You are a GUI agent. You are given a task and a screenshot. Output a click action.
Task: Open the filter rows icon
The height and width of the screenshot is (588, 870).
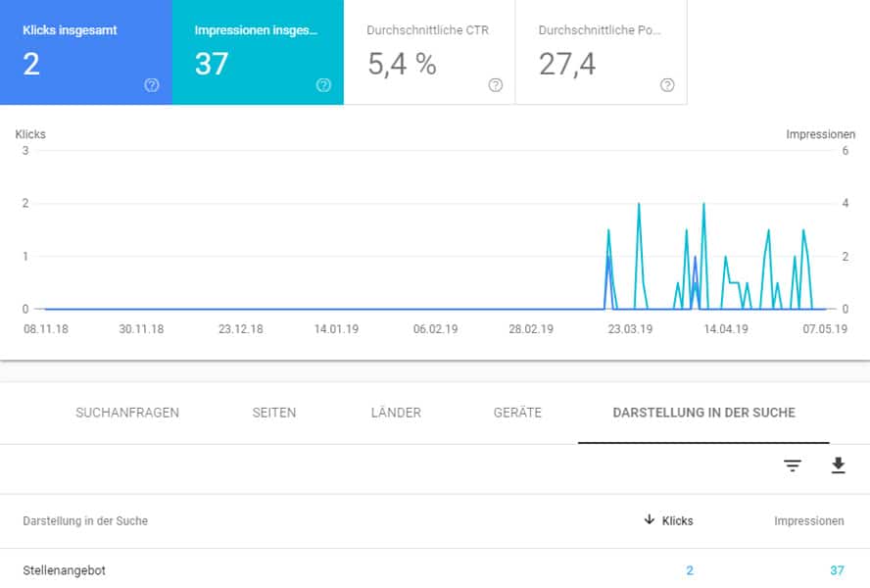tap(793, 465)
